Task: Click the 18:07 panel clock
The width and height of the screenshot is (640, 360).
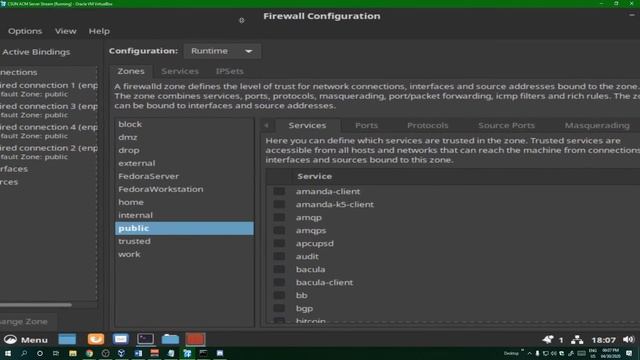Action: coord(604,340)
